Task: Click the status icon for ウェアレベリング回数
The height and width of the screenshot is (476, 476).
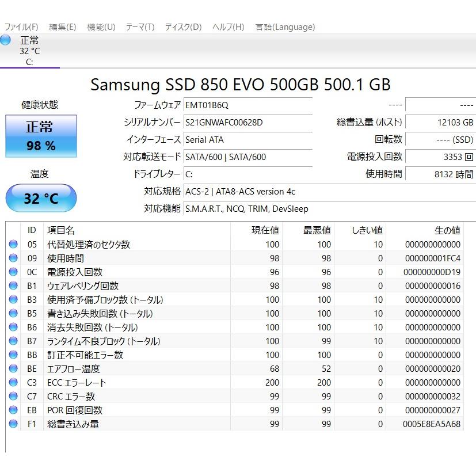Action: pos(13,285)
